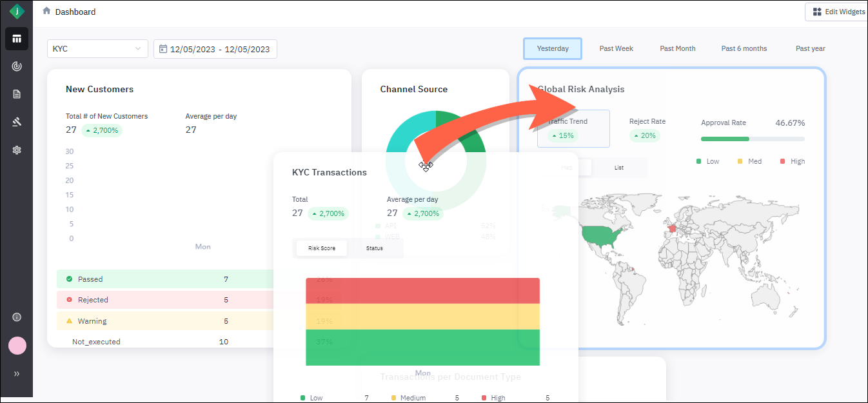Screen dimensions: 868x403
Task: Click the red High risk segment in bar chart
Action: pyautogui.click(x=422, y=290)
